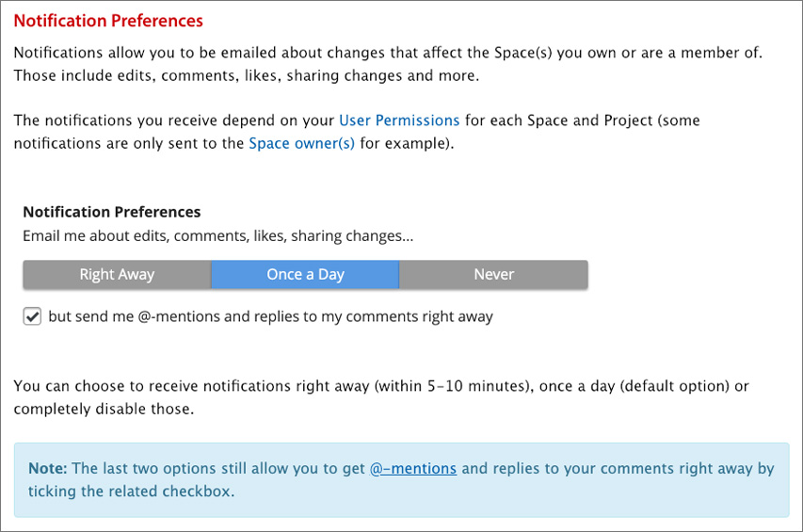Click the red Notification Preferences page heading
Viewport: 803px width, 532px height.
coord(108,20)
